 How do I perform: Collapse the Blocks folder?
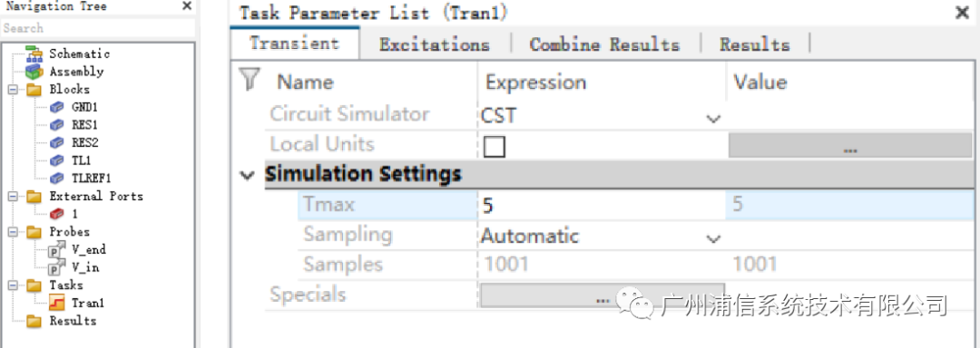(x=13, y=89)
